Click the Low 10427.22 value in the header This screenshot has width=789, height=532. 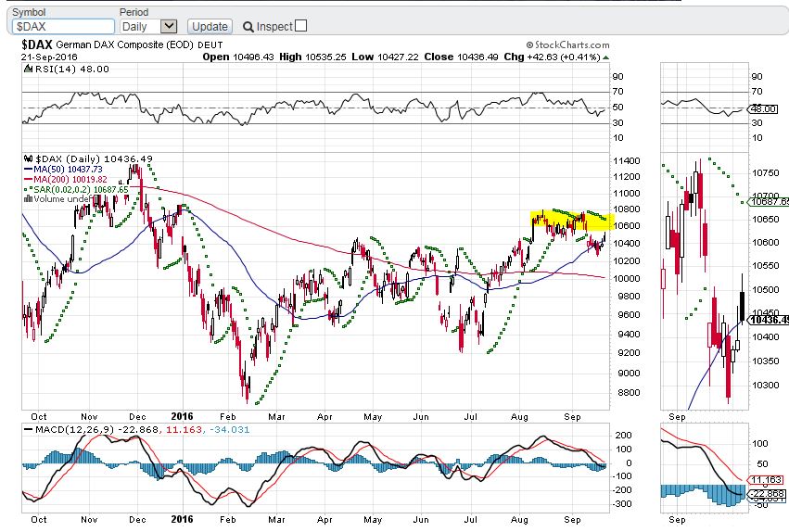tap(385, 57)
